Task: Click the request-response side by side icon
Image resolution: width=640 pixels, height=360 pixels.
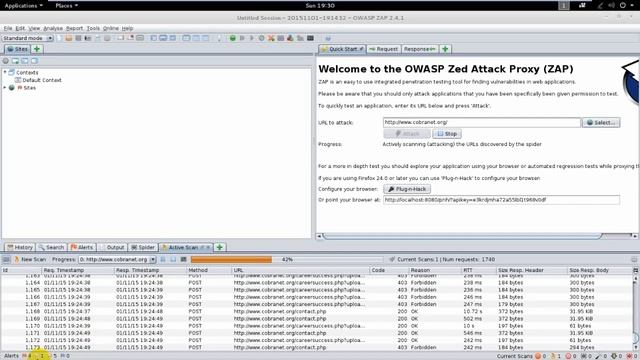Action: click(196, 38)
